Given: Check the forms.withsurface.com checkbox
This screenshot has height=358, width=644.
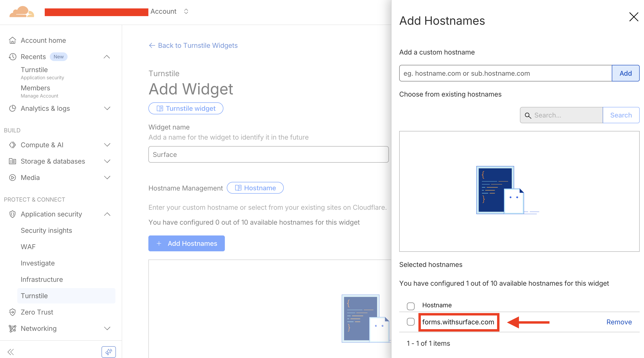Looking at the screenshot, I should pyautogui.click(x=410, y=322).
